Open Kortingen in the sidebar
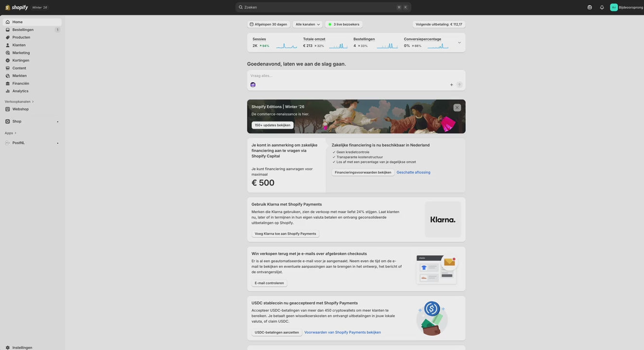 [32, 60]
